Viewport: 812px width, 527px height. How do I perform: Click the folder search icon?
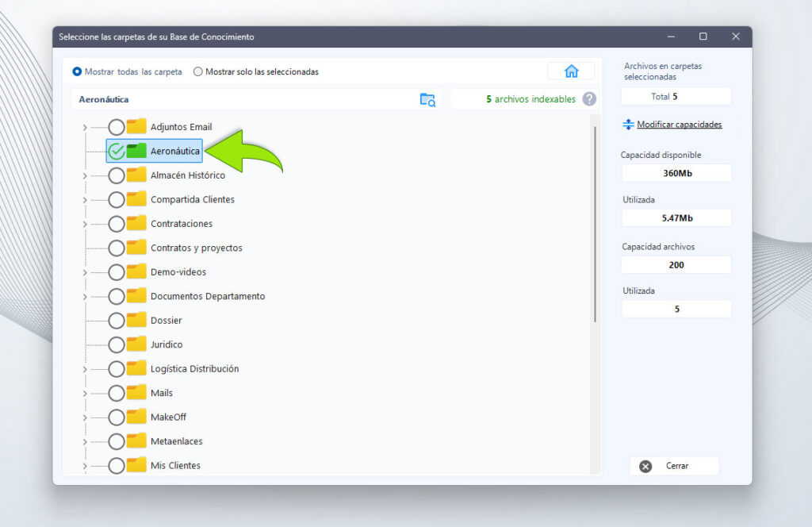[427, 100]
